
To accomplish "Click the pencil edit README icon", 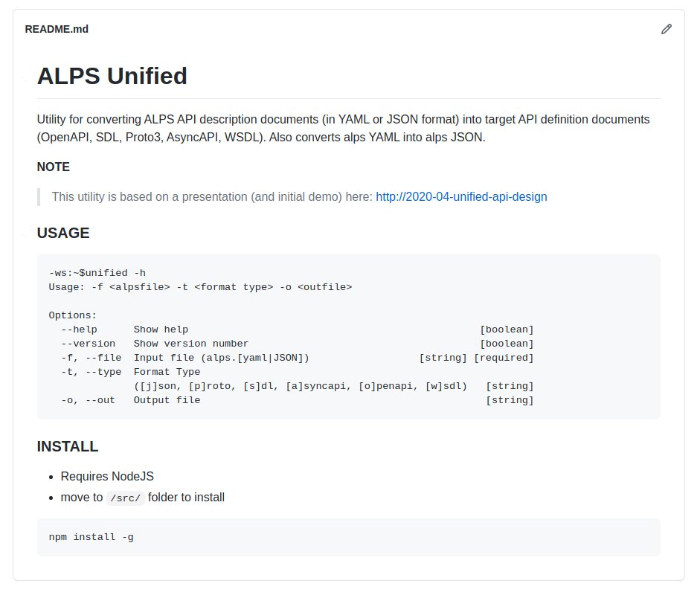I will pos(666,29).
